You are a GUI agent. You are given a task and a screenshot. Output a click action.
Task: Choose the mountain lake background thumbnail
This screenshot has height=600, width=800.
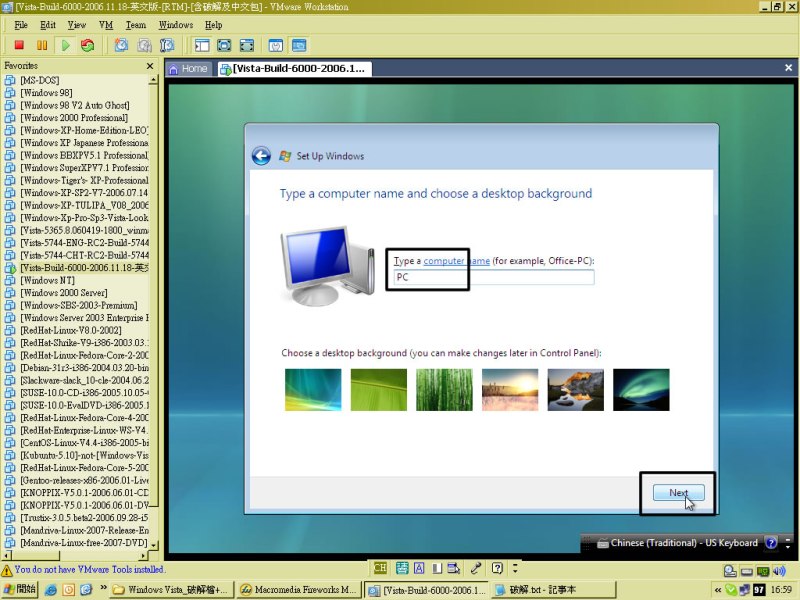[x=576, y=390]
